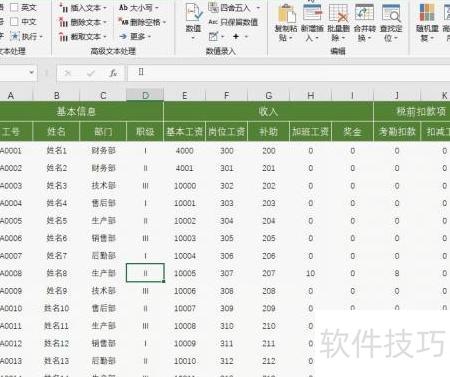Click the 删除文本 icon
Viewport: 450px width, 377px height.
[x=64, y=22]
